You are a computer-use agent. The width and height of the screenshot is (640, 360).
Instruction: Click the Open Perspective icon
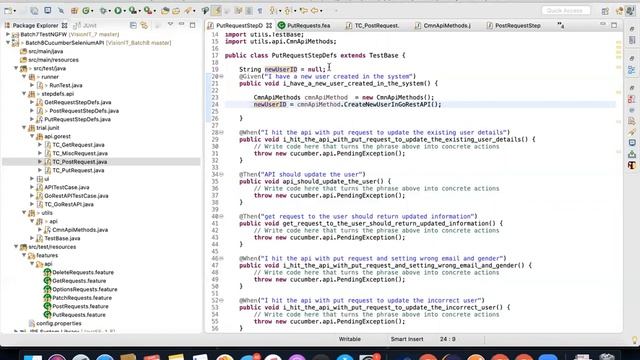pos(605,11)
